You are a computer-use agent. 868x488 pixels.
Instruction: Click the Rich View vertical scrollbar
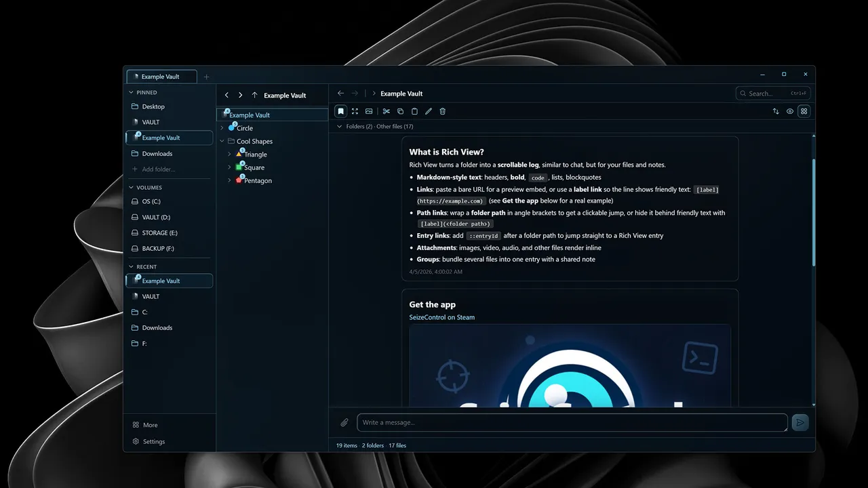pos(814,213)
